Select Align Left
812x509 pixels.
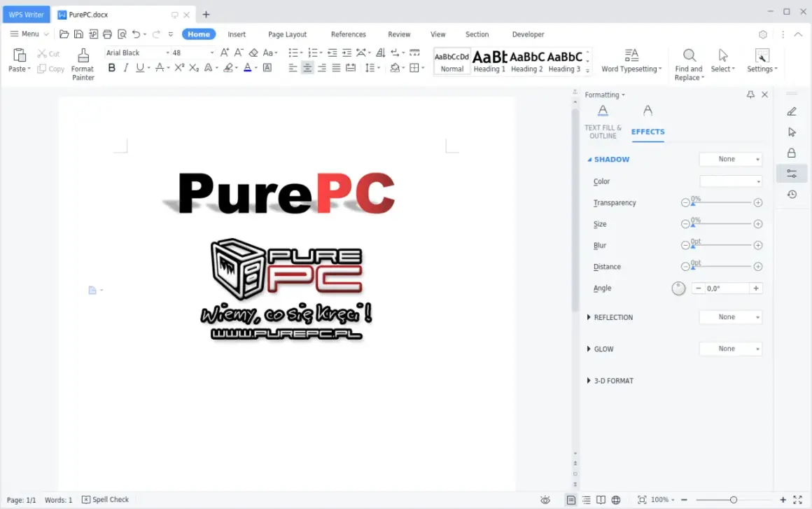[x=293, y=68]
